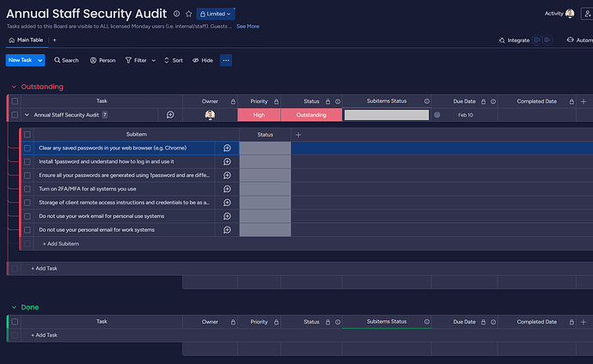
Task: Open conversation for Annual Staff Security Audit task
Action: (x=170, y=115)
